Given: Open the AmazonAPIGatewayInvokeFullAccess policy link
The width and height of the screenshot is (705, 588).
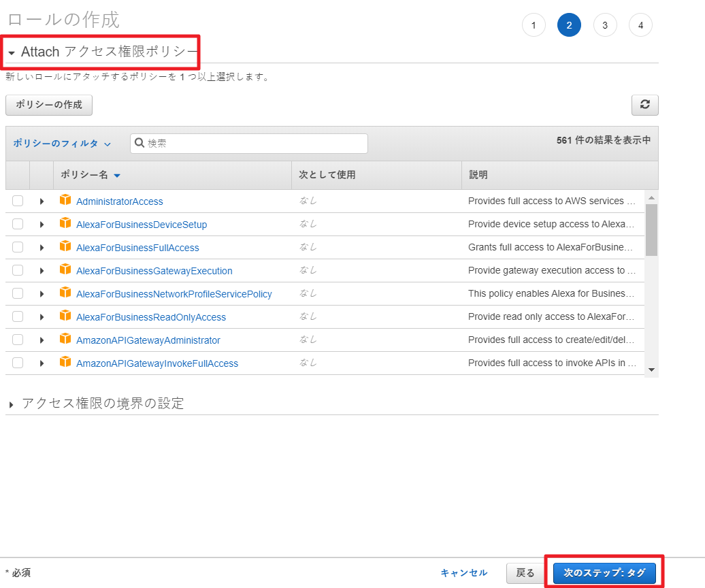Looking at the screenshot, I should point(157,363).
